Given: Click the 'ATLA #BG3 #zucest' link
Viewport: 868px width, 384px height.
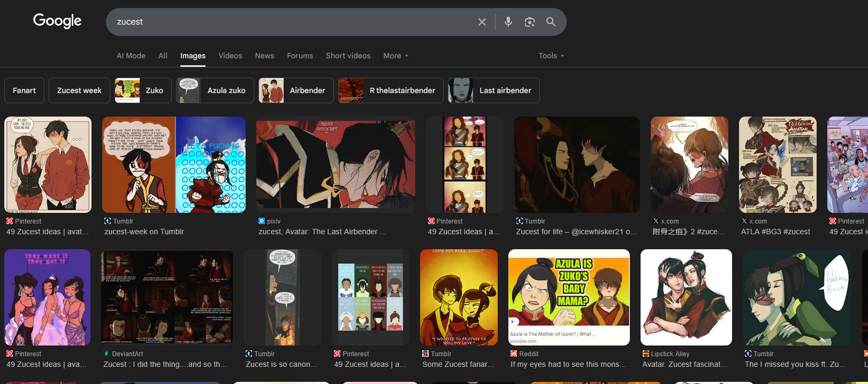Looking at the screenshot, I should tap(775, 232).
